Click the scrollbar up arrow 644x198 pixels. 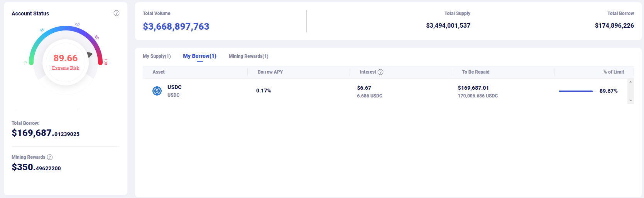[630, 82]
